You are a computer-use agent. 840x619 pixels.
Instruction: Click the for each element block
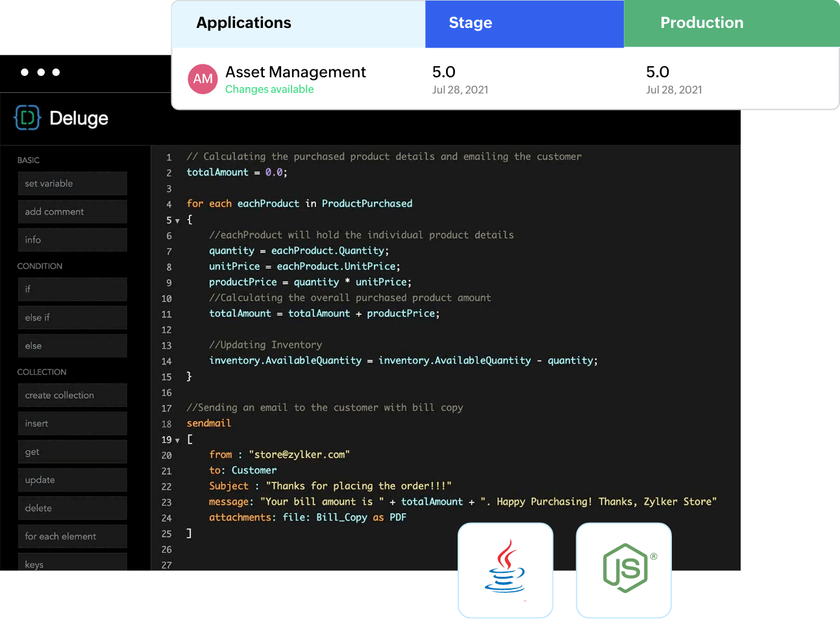click(73, 537)
